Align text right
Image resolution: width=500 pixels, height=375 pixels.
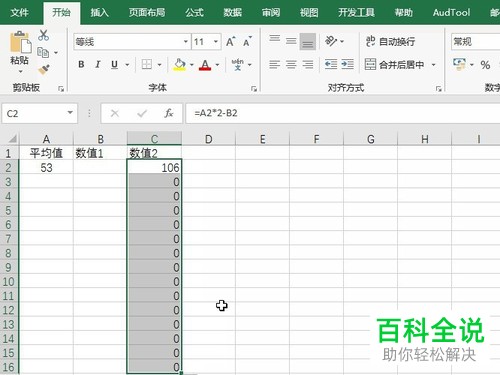[x=308, y=64]
